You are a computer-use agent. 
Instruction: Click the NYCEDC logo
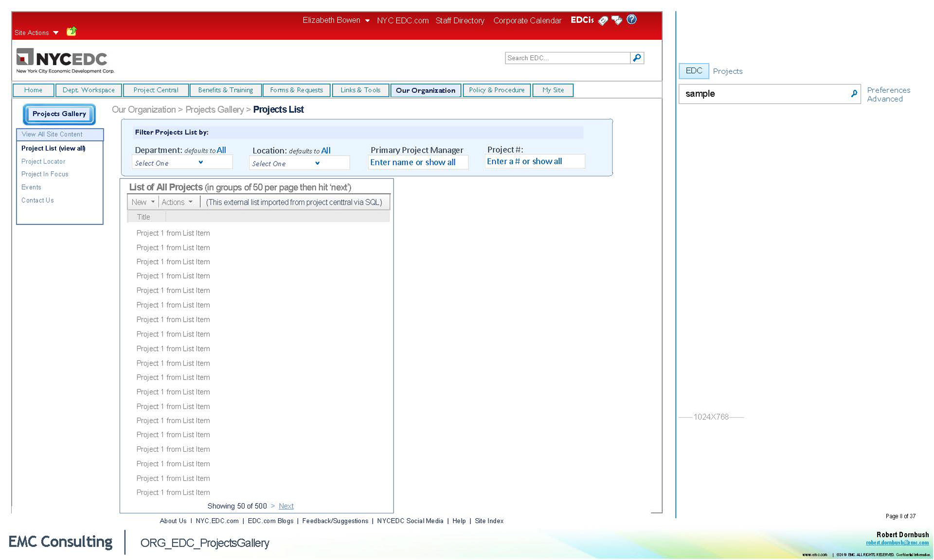click(x=65, y=60)
